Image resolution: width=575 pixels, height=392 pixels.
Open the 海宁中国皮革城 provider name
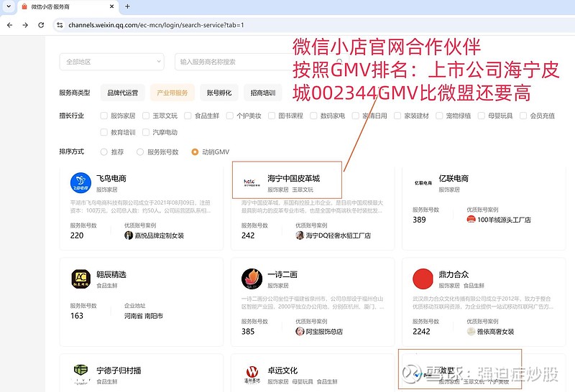(x=294, y=179)
